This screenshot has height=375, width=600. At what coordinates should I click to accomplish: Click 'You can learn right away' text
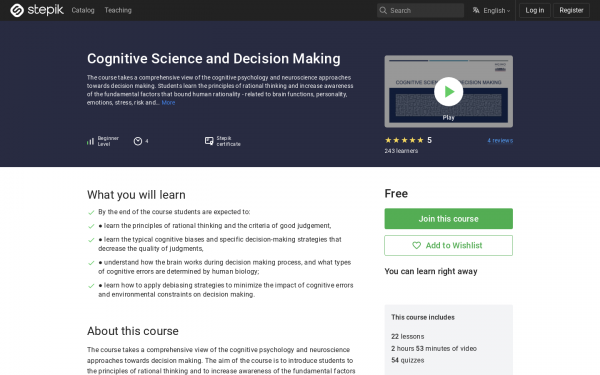431,271
